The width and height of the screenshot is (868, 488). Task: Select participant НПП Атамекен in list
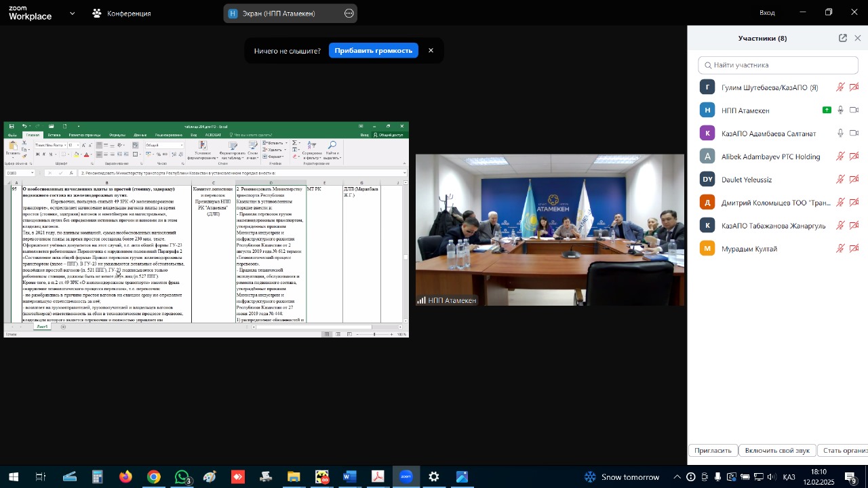pos(778,110)
